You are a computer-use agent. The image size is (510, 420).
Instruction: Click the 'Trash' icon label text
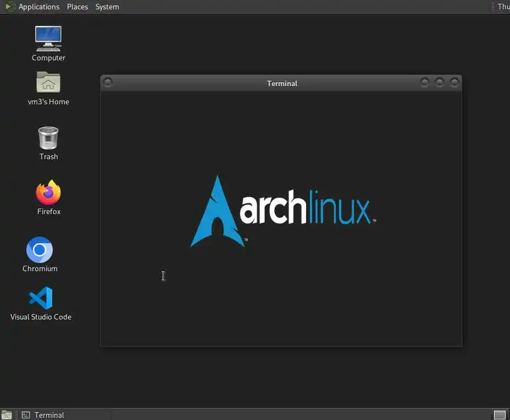(48, 156)
